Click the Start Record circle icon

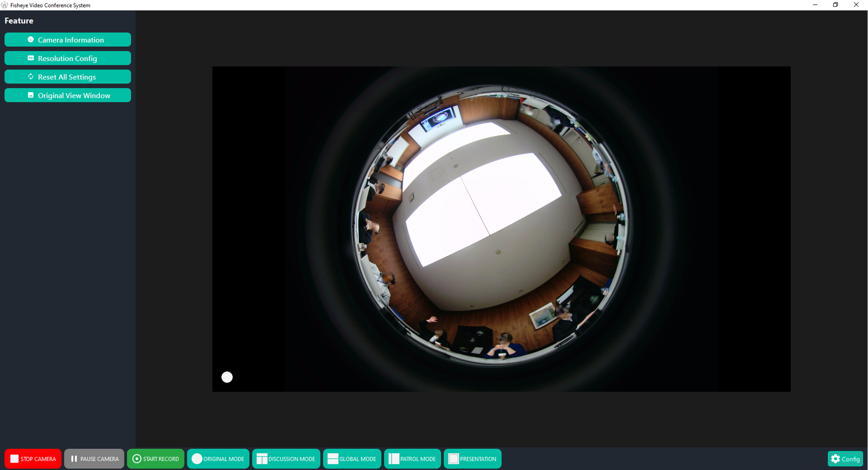click(x=137, y=459)
